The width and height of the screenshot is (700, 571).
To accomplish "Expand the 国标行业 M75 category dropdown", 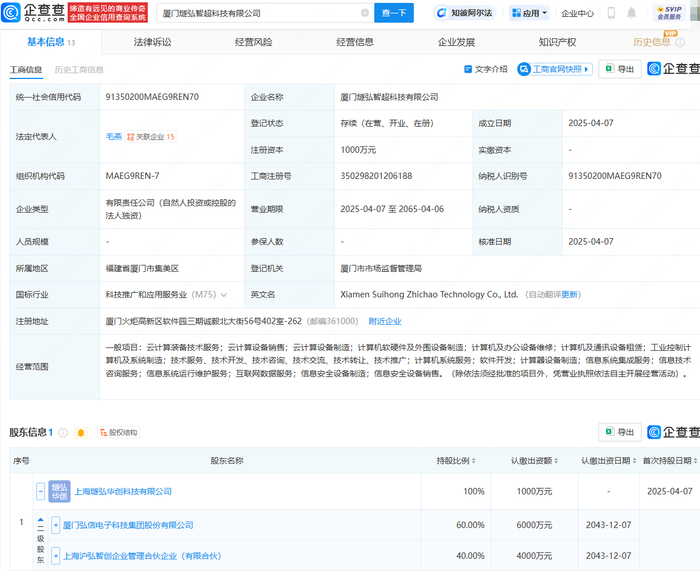I will 223,295.
